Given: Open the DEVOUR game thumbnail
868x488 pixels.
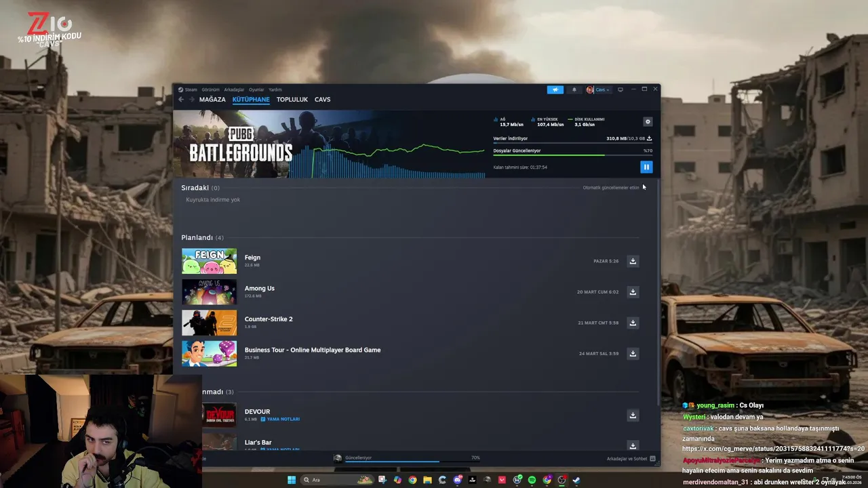Looking at the screenshot, I should point(220,415).
